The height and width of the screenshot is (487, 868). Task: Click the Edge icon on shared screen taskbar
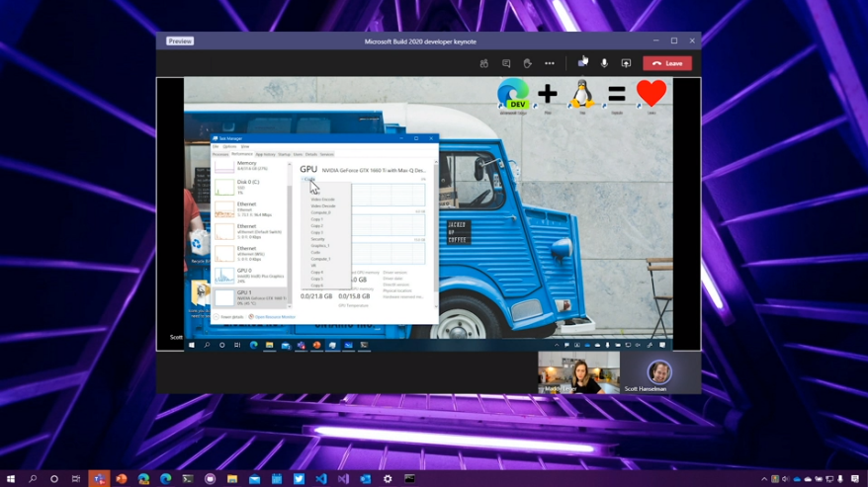[x=253, y=345]
